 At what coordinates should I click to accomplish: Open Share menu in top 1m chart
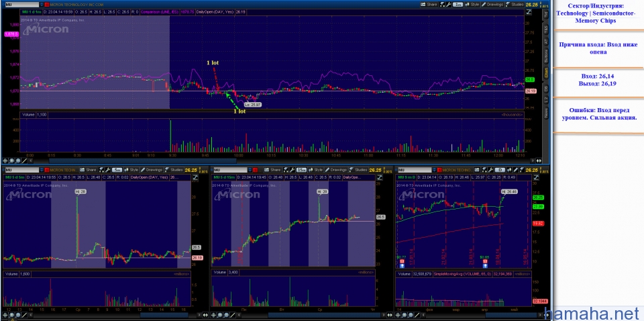(x=429, y=4)
